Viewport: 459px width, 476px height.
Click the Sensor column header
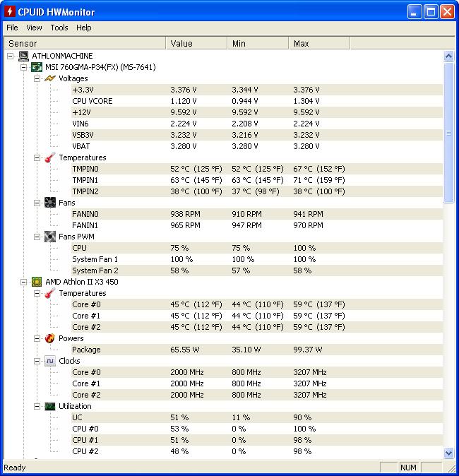(x=85, y=43)
